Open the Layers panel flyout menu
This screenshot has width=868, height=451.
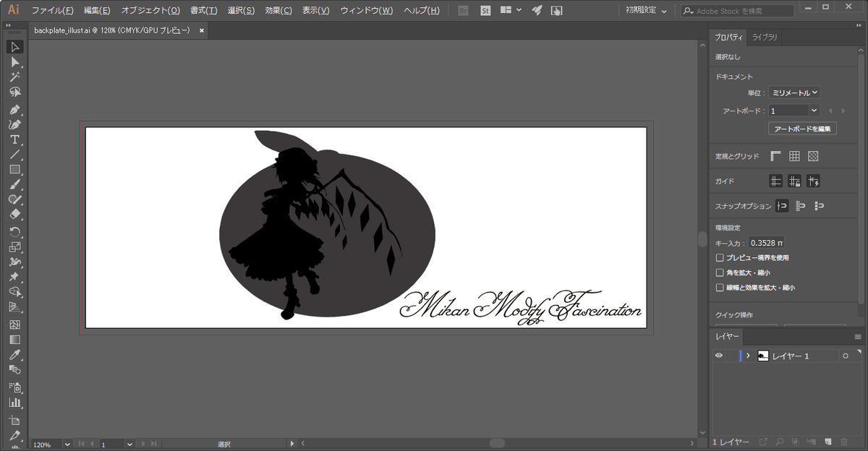(858, 337)
